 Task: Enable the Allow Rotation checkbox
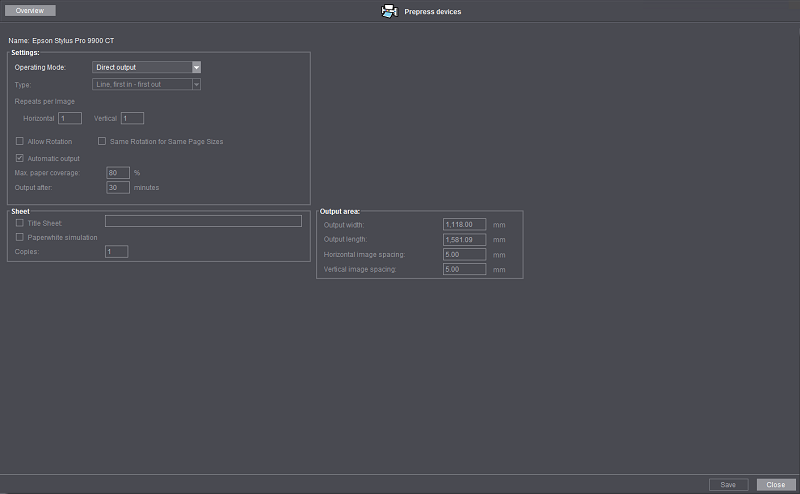click(20, 142)
